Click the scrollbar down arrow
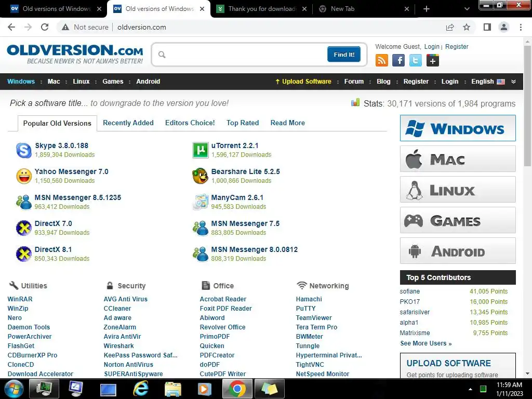Image resolution: width=532 pixels, height=399 pixels. [527, 374]
